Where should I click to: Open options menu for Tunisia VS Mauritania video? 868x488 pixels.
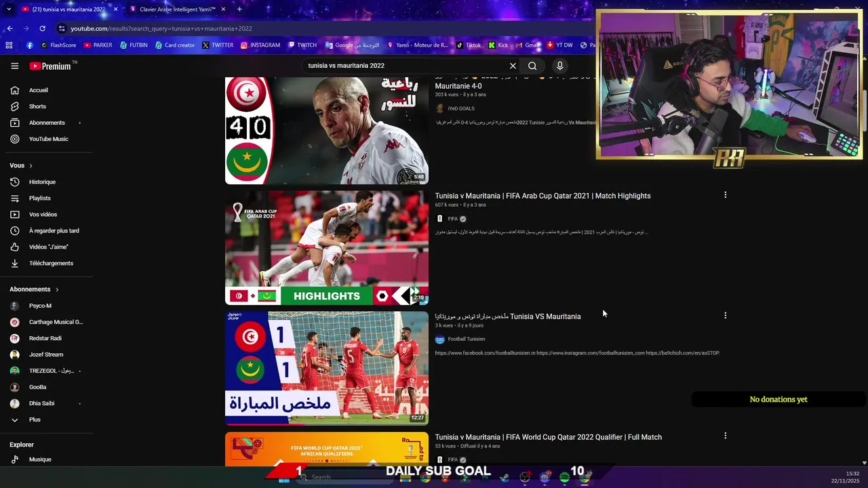pyautogui.click(x=725, y=316)
